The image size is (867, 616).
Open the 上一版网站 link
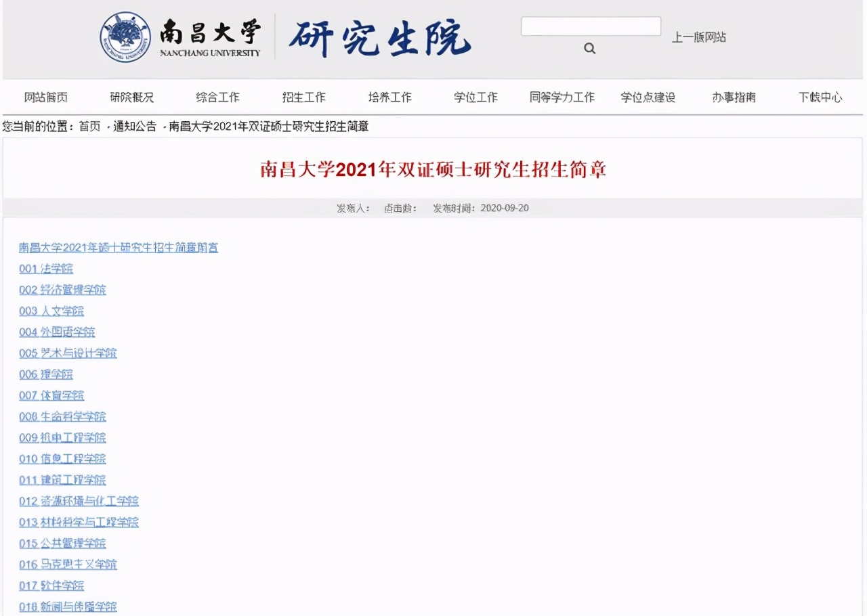(x=700, y=37)
